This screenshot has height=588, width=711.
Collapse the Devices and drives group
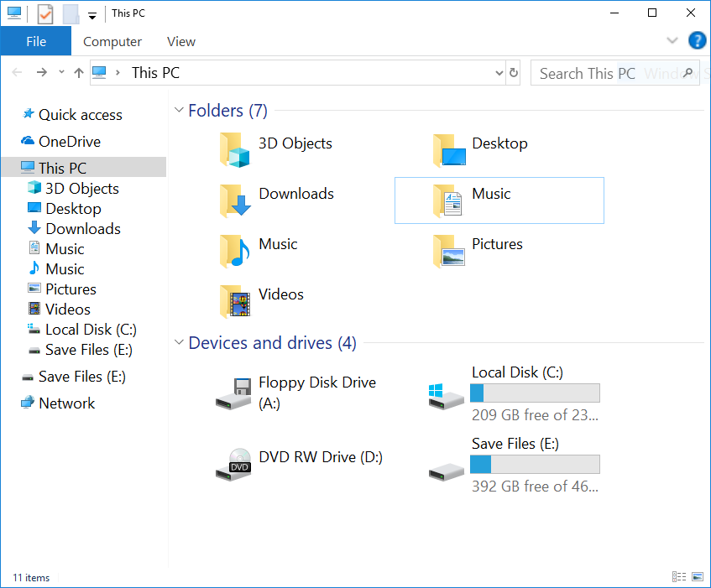(179, 343)
